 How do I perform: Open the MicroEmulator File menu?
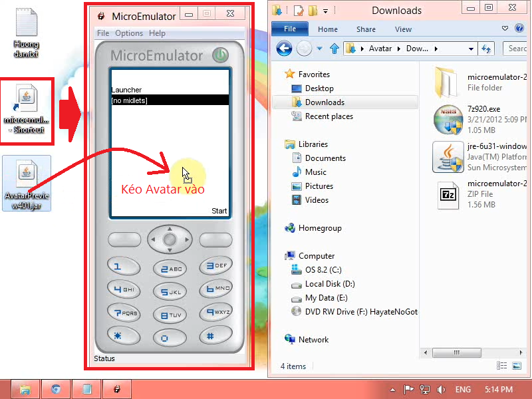pos(103,33)
